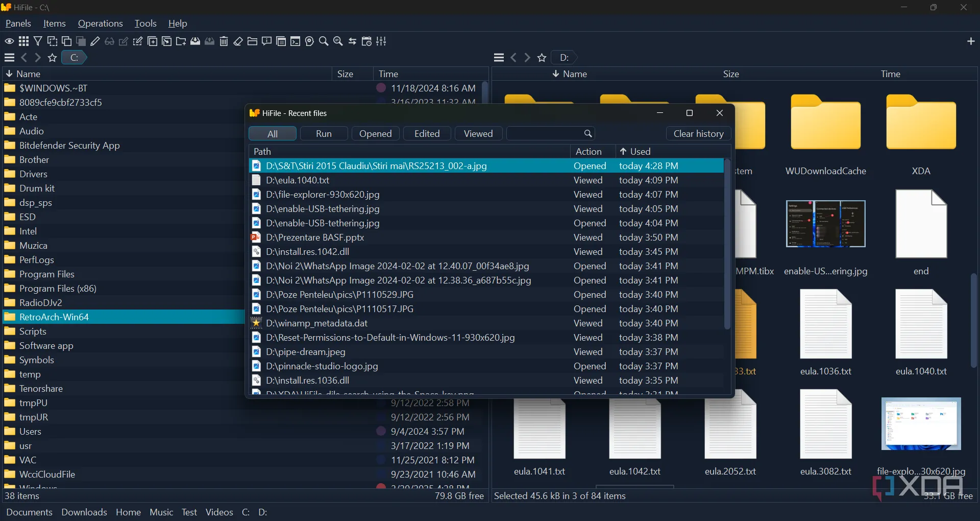This screenshot has height=521, width=980.
Task: Click the open folder icon in toolbar
Action: tap(252, 41)
